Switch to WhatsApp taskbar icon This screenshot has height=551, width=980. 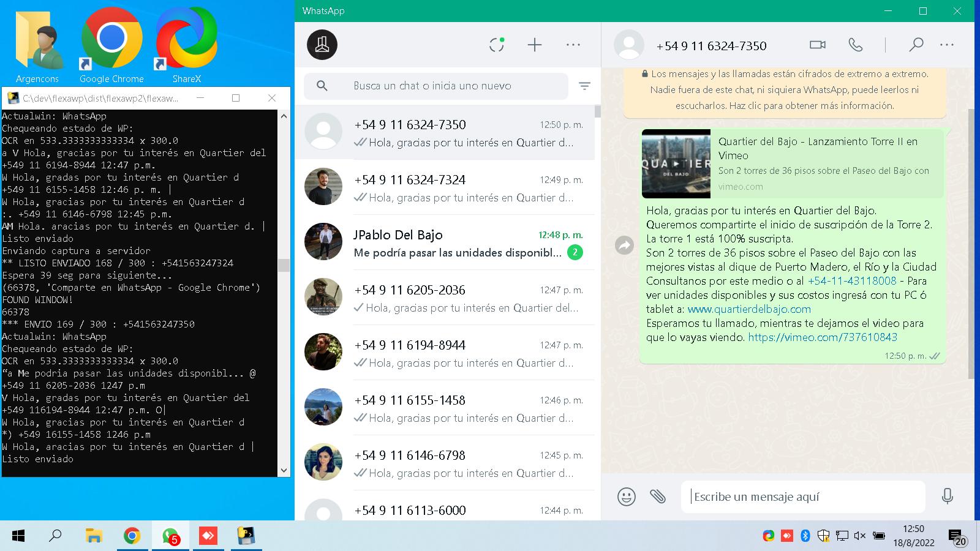tap(170, 536)
